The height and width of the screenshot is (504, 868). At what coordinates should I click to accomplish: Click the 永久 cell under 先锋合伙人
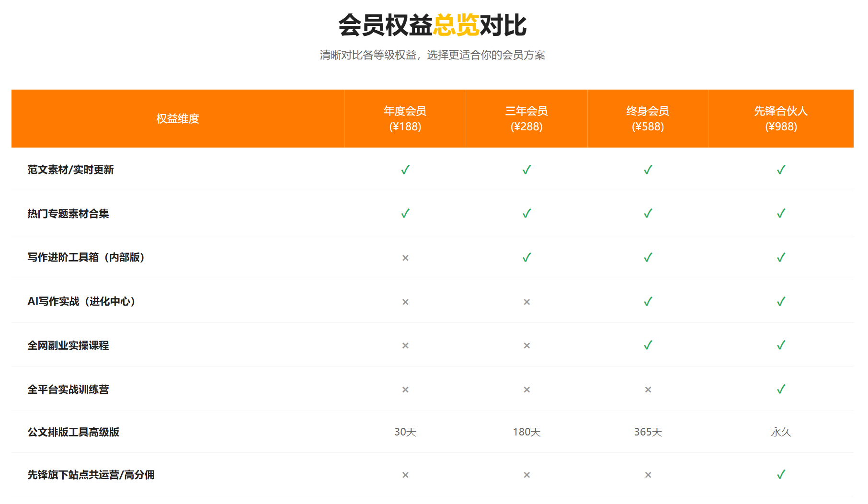click(781, 432)
